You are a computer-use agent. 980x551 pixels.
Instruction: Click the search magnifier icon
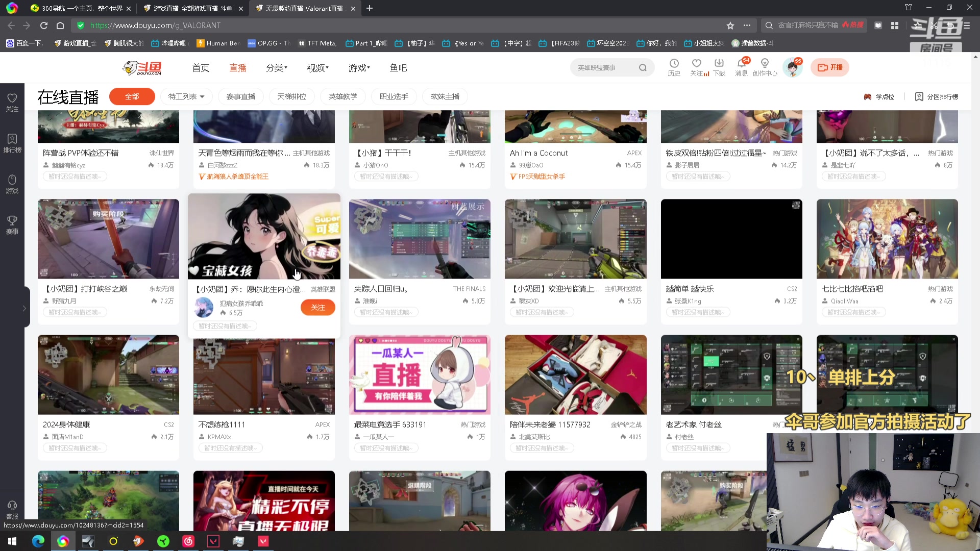(643, 67)
